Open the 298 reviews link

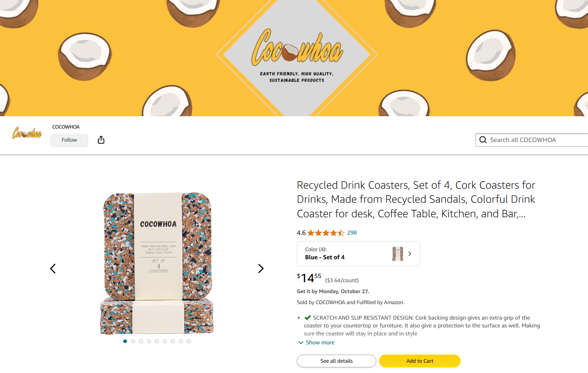(x=352, y=233)
